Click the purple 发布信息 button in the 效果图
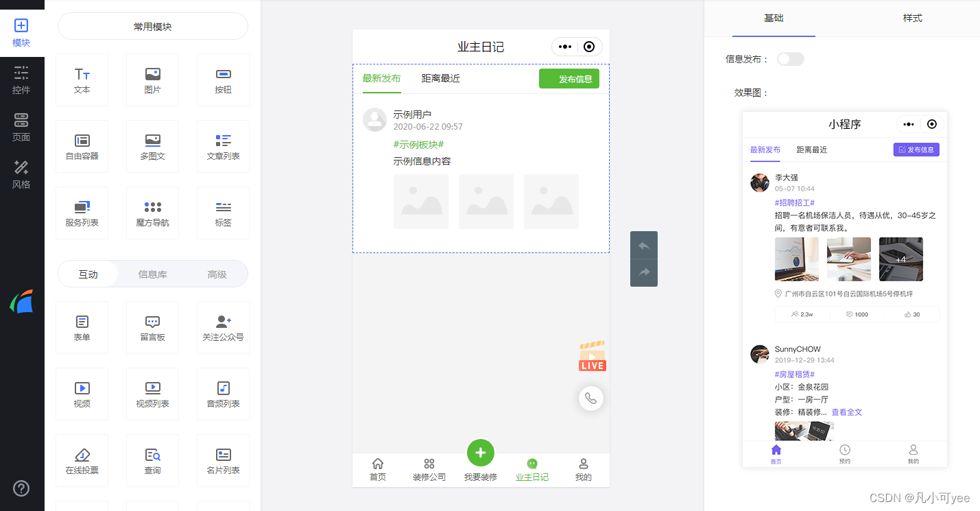 coord(916,150)
